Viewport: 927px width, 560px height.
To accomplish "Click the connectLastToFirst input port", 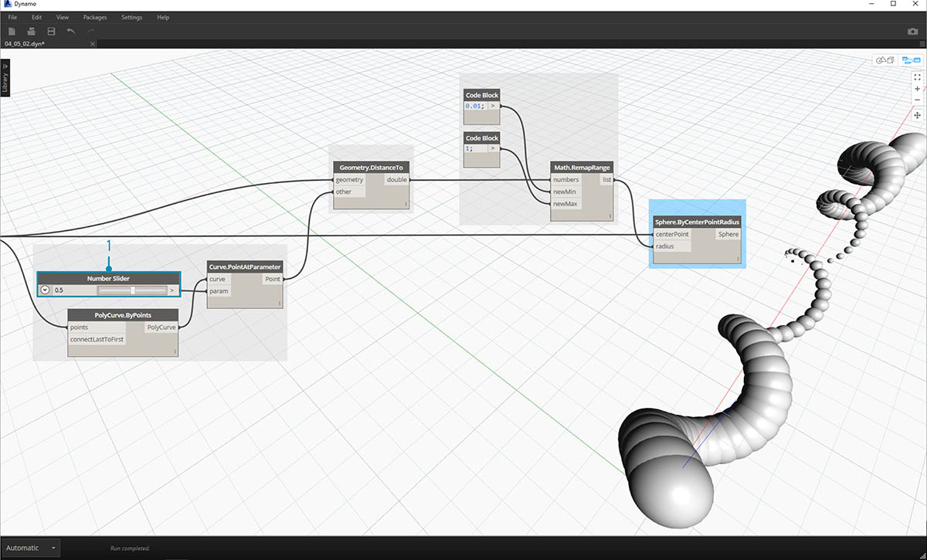I will pos(97,339).
